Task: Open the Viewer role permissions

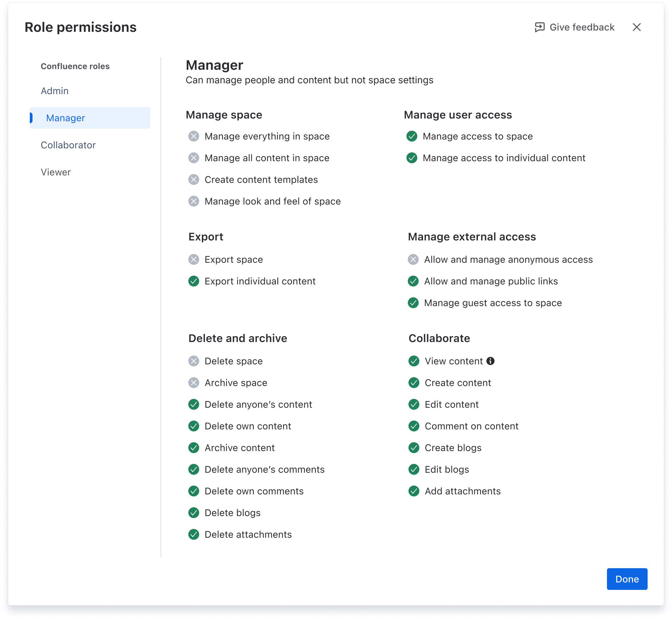Action: pyautogui.click(x=56, y=172)
